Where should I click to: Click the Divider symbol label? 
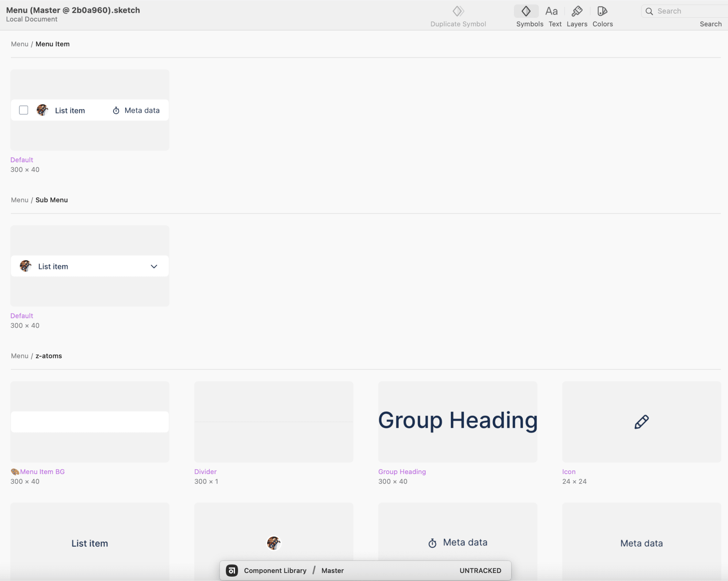205,471
